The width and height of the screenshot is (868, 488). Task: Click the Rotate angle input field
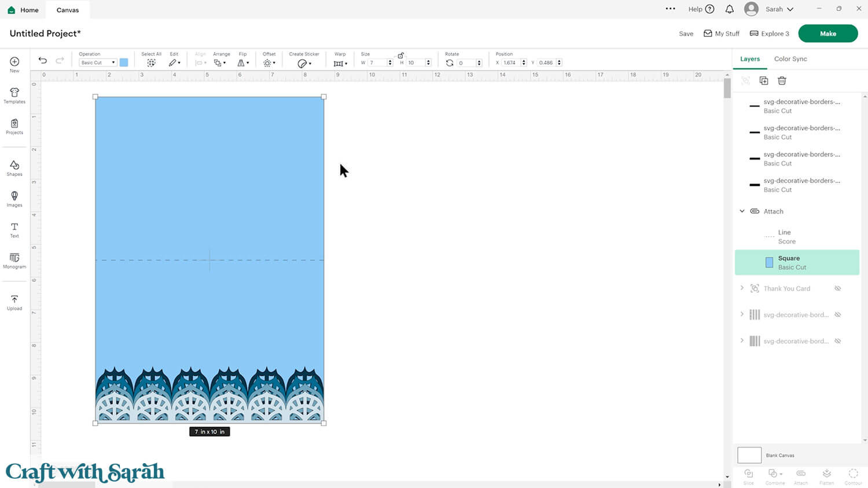[x=466, y=63]
